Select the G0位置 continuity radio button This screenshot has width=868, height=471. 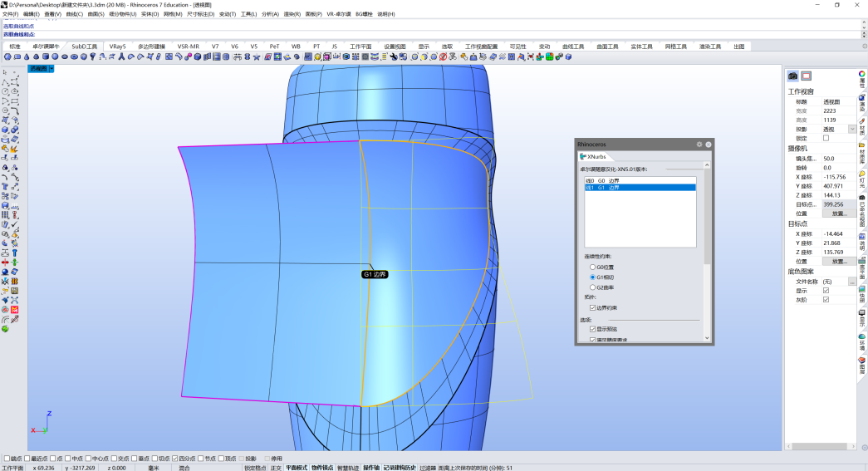click(x=592, y=267)
